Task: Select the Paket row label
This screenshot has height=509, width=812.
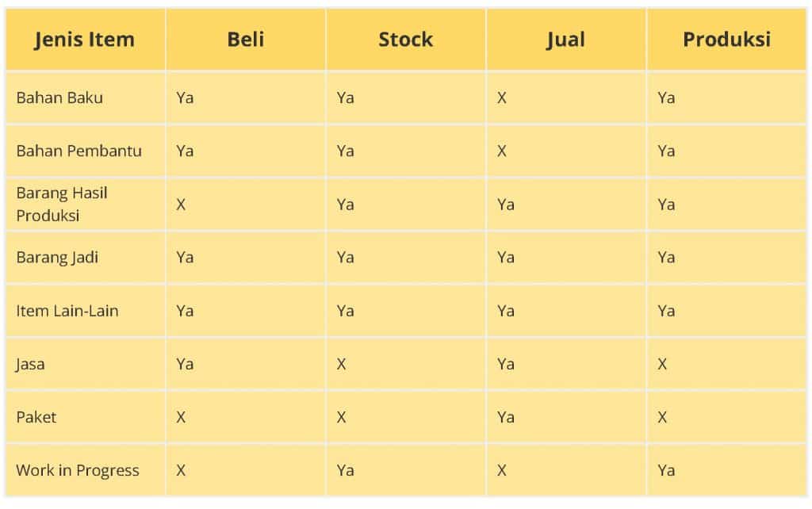Action: click(36, 417)
